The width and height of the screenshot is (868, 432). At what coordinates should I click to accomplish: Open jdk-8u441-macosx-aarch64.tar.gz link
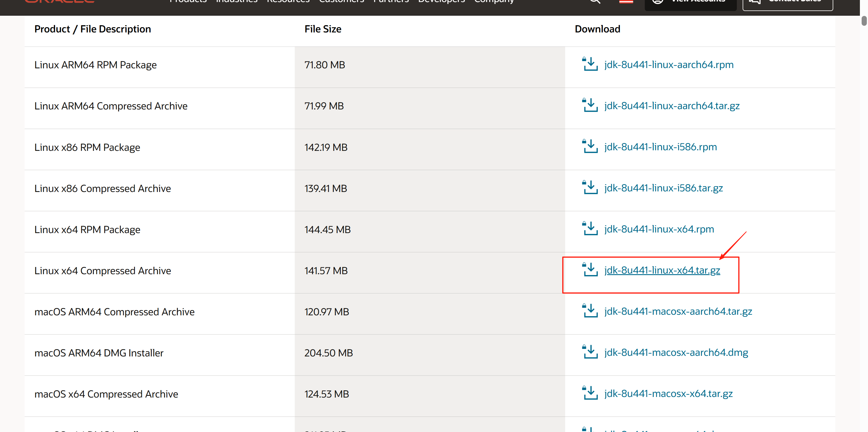tap(678, 311)
